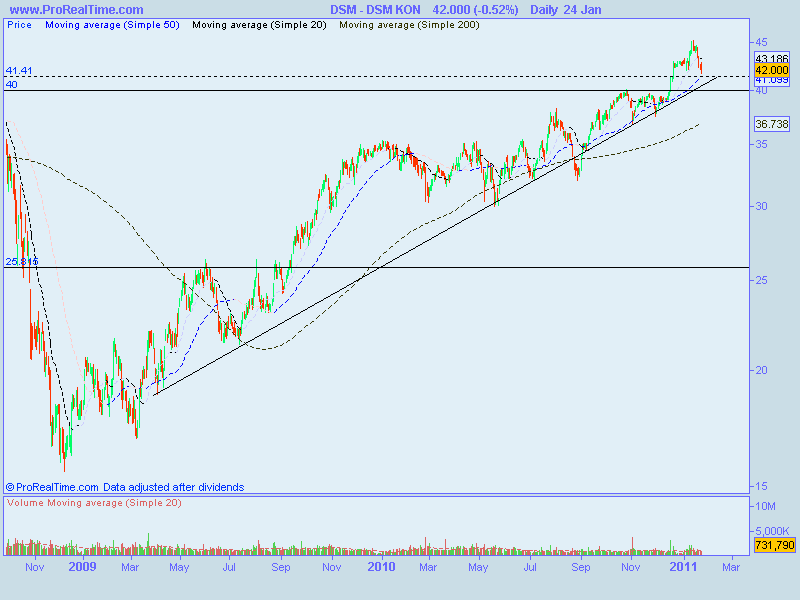This screenshot has height=600, width=800.
Task: Click the Jul label between 2010 and 2011
Action: 530,567
